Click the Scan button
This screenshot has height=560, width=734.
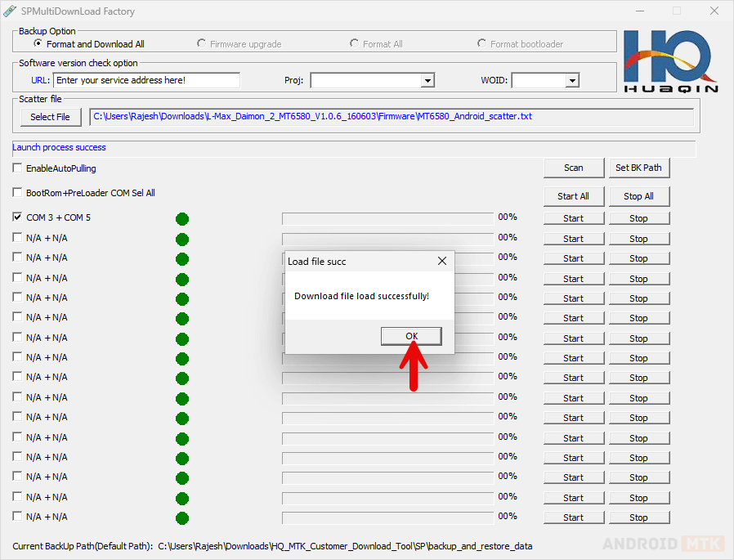574,168
